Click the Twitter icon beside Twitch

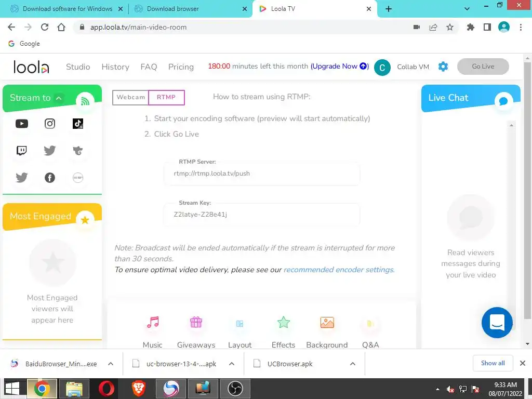(x=50, y=150)
